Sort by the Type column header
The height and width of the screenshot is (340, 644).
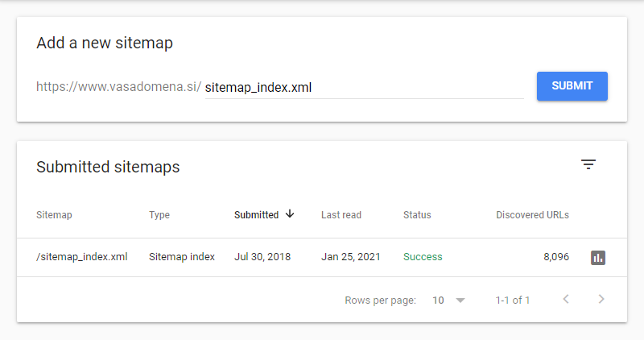159,215
